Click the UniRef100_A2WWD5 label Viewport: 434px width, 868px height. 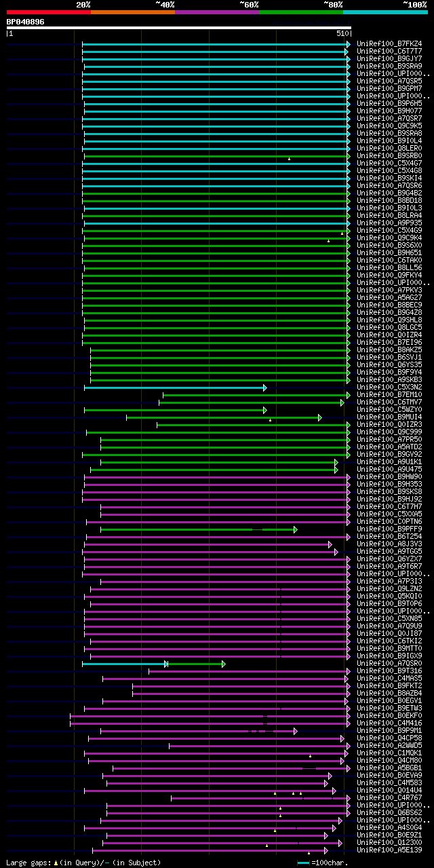click(x=389, y=745)
